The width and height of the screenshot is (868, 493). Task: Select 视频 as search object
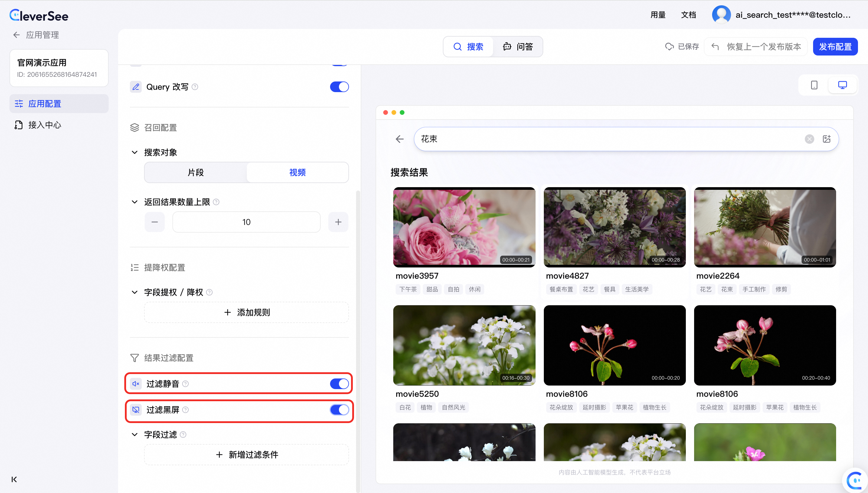297,173
